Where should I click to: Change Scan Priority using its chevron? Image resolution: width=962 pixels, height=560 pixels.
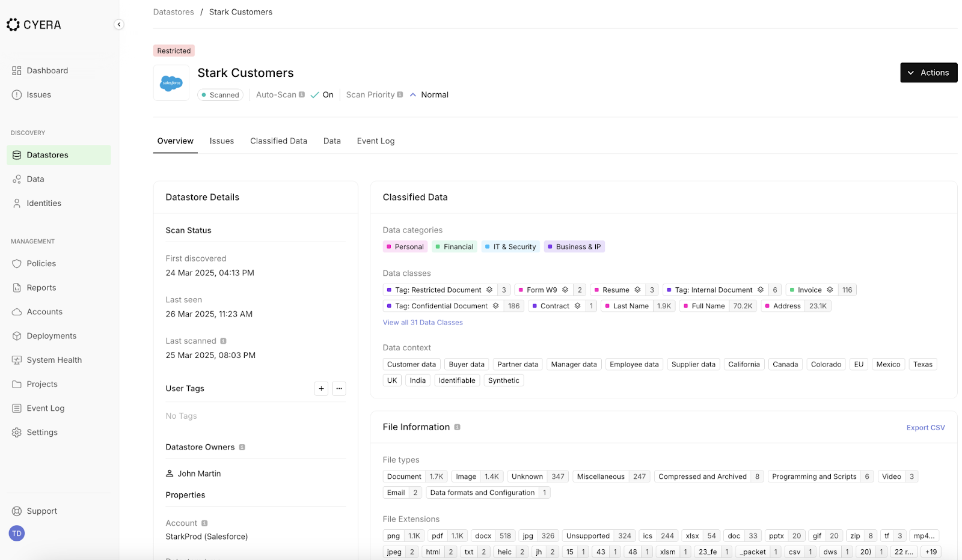[413, 94]
